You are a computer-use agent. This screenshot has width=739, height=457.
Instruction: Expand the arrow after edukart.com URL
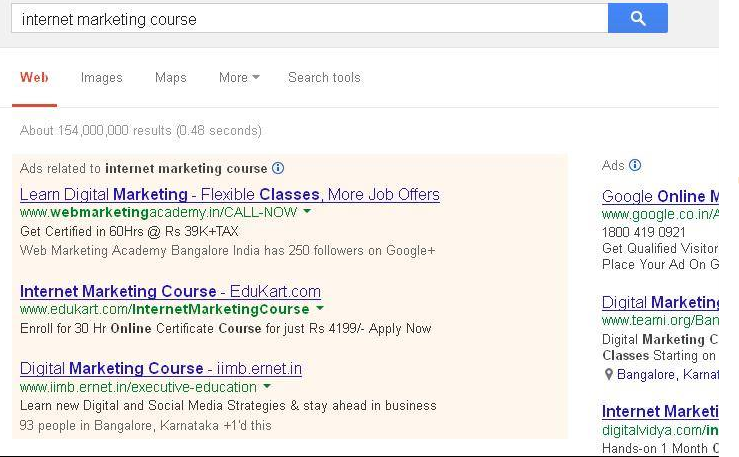(320, 309)
